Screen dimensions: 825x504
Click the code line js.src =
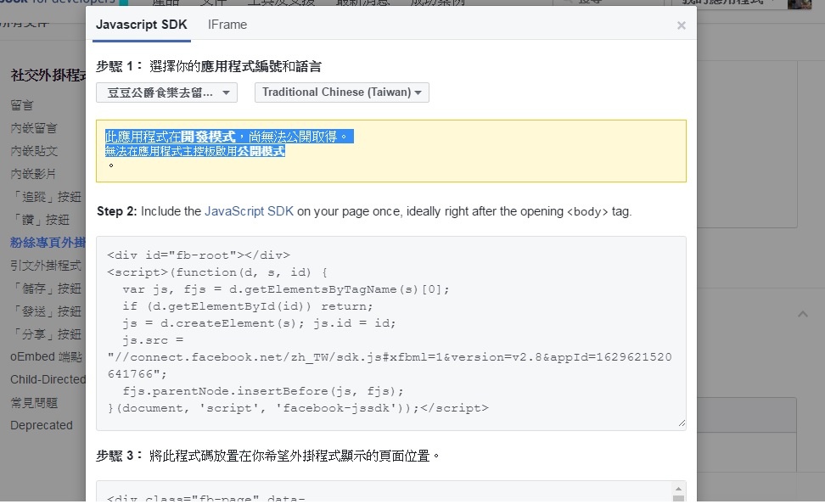[x=153, y=340]
